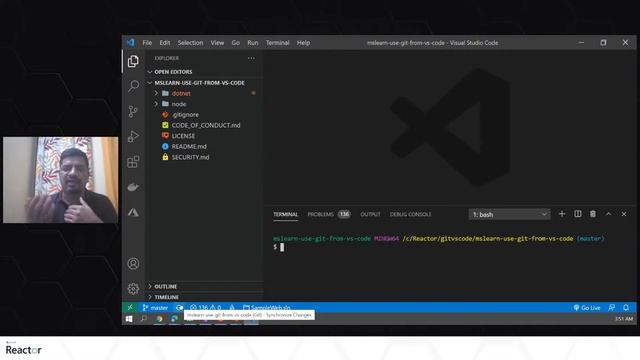
Task: Click the master branch in status bar
Action: (155, 307)
